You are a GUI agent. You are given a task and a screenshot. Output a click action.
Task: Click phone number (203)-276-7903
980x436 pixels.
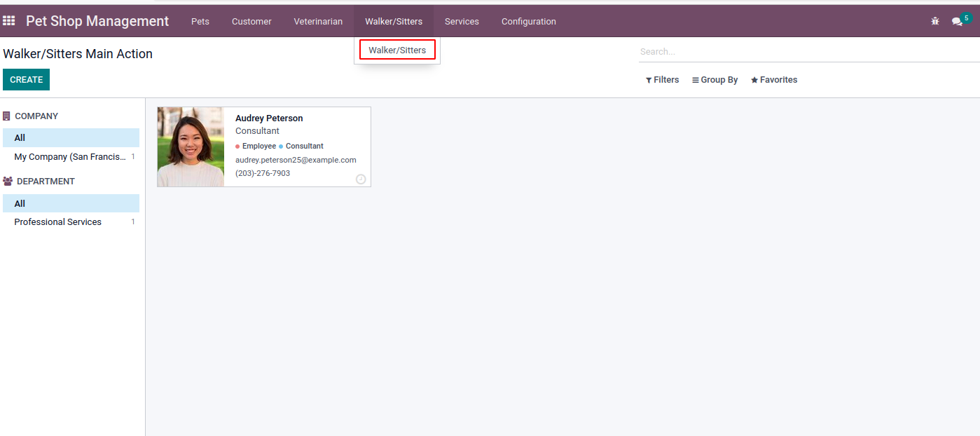click(x=263, y=173)
